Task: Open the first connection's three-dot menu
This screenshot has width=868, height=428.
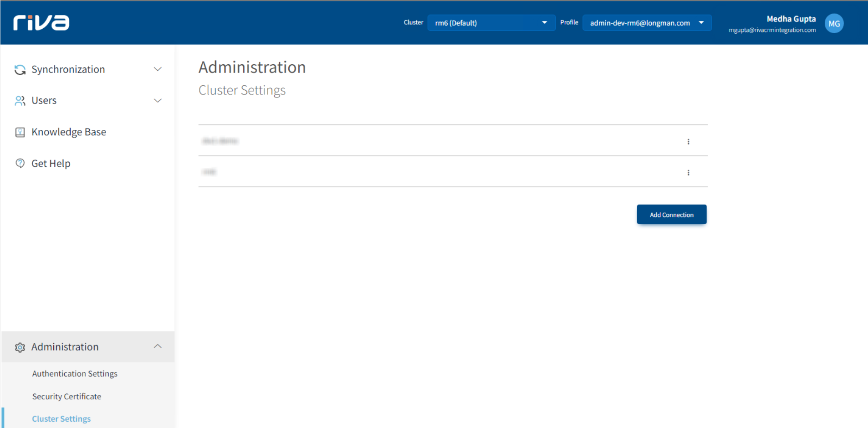Action: [688, 142]
